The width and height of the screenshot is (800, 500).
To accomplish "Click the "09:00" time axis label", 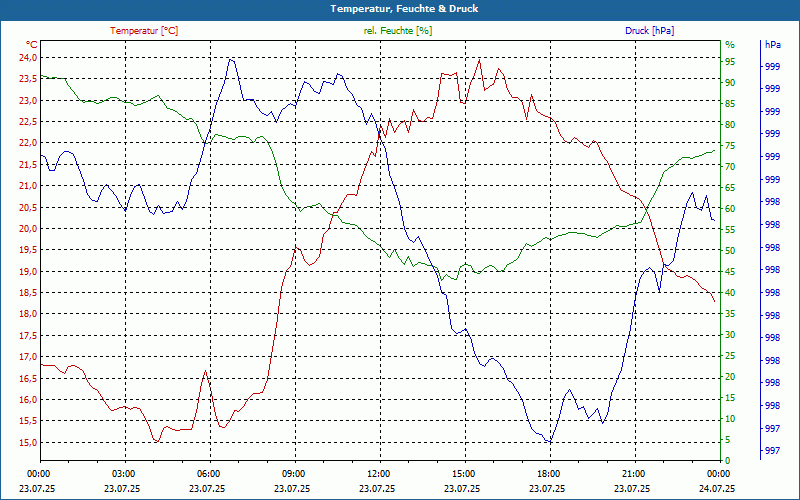I will [294, 474].
